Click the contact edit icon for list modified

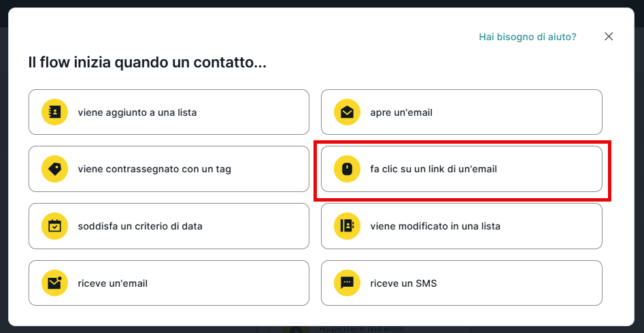tap(347, 226)
